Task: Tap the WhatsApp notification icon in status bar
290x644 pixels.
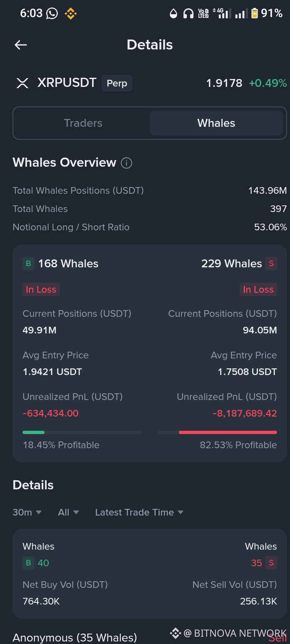Action: click(52, 14)
